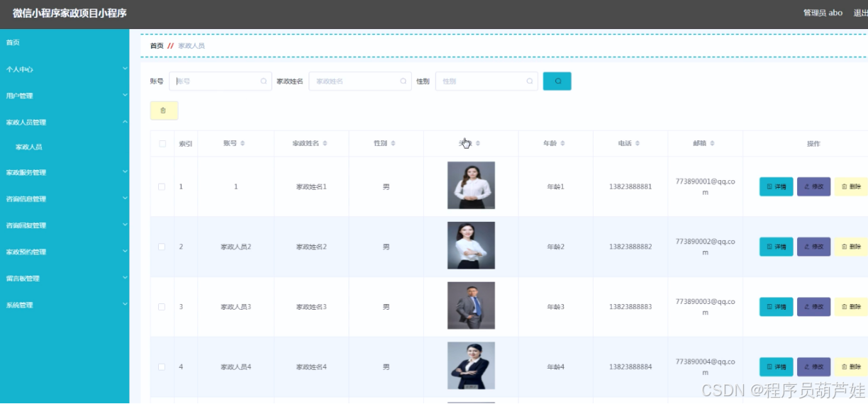Focus the 家政姓名 search input field
Image resolution: width=868 pixels, height=404 pixels.
360,82
